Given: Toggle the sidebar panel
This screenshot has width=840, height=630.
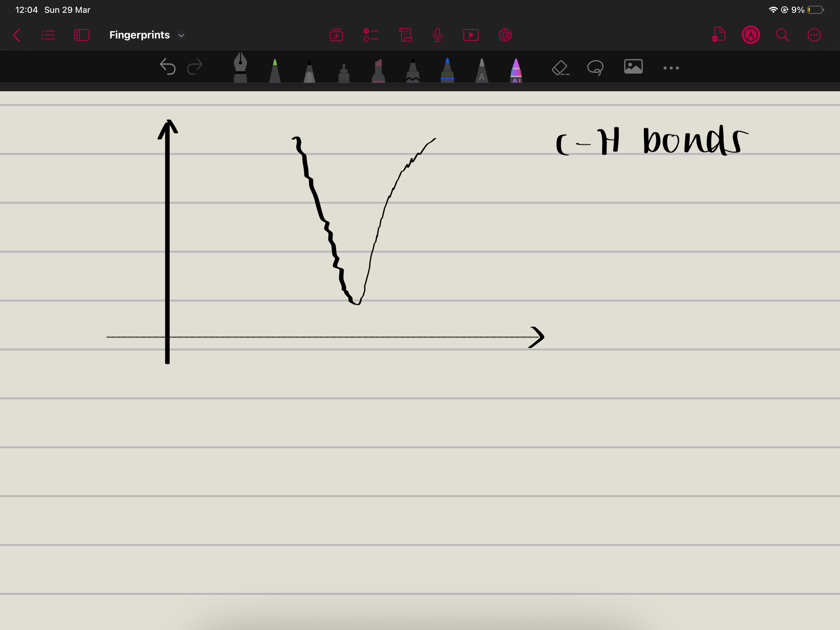Looking at the screenshot, I should [81, 35].
